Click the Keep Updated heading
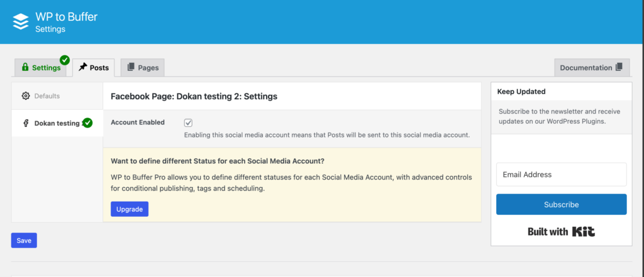Image resolution: width=644 pixels, height=277 pixels. click(521, 92)
